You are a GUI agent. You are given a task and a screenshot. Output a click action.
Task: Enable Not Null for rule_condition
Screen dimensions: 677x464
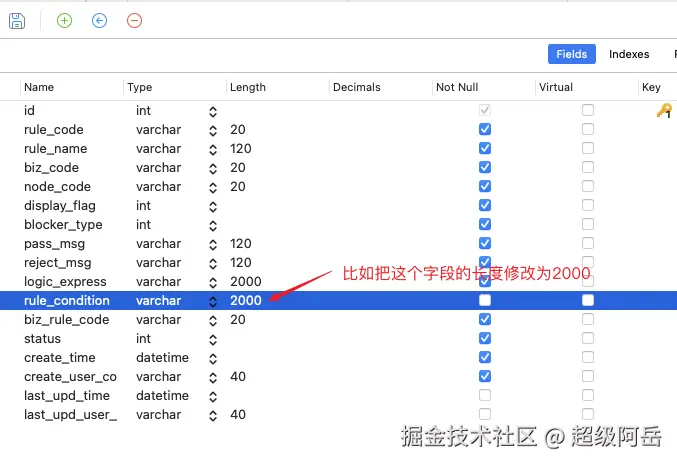pyautogui.click(x=485, y=300)
